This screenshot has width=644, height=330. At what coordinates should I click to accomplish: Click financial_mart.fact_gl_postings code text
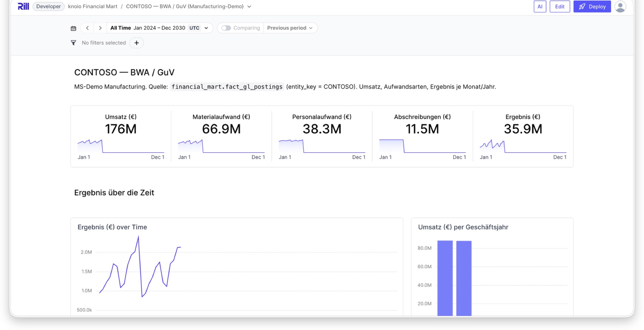pyautogui.click(x=227, y=87)
